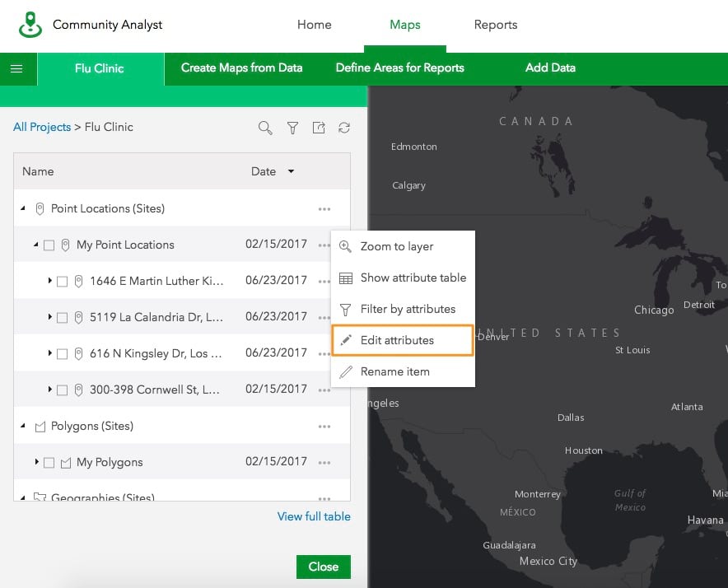Click the magnifier icon next to Zoom to layer
728x588 pixels.
pyautogui.click(x=345, y=246)
